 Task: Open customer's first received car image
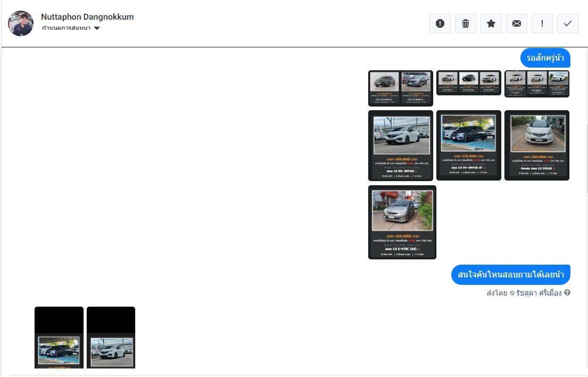[x=59, y=338]
